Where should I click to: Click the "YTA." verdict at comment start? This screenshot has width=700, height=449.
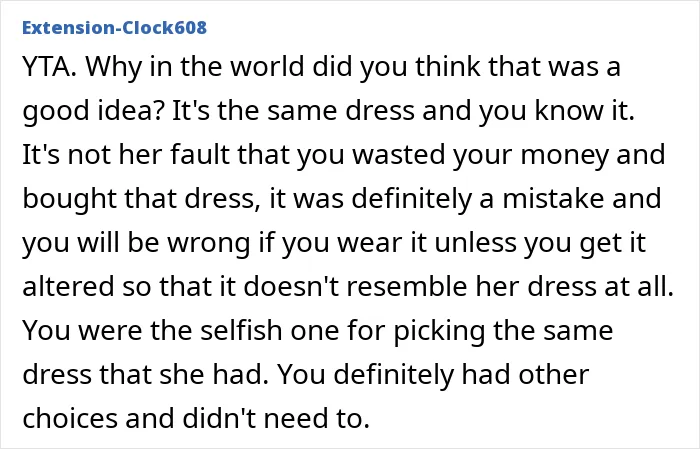click(x=49, y=67)
